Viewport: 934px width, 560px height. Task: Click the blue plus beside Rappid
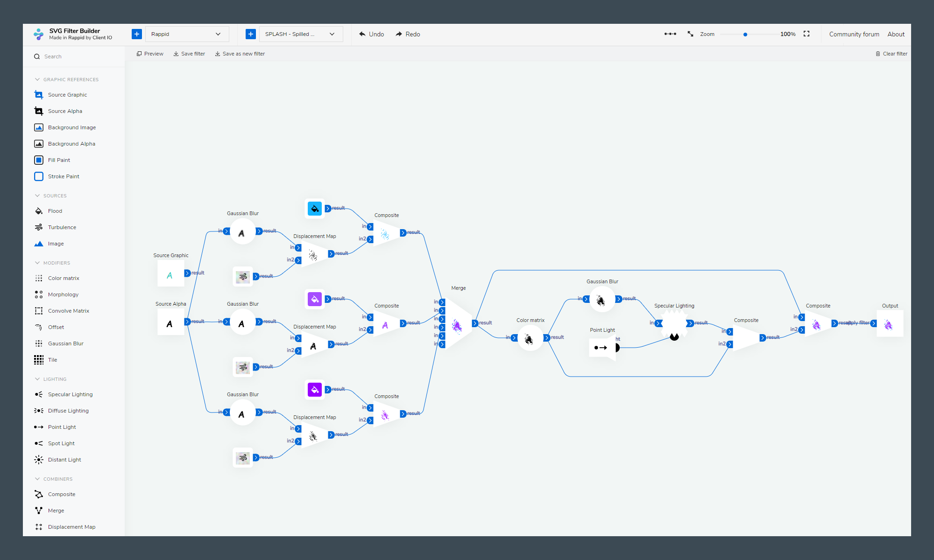click(x=137, y=34)
